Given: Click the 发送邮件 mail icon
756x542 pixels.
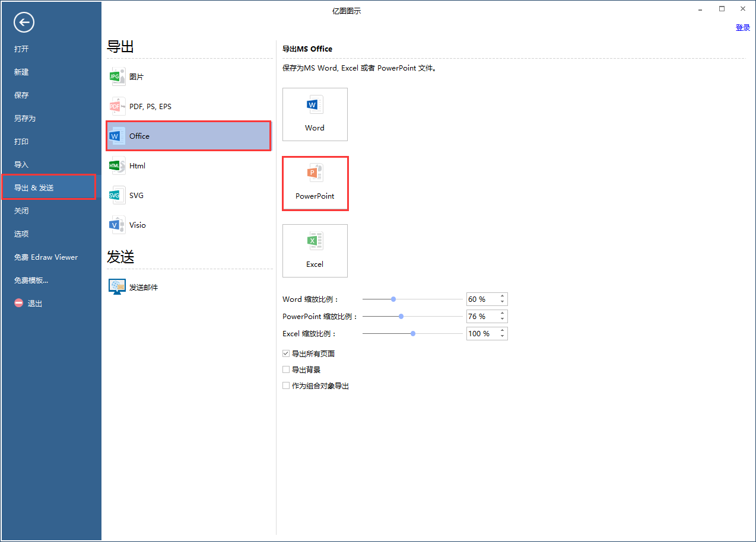Looking at the screenshot, I should point(117,287).
